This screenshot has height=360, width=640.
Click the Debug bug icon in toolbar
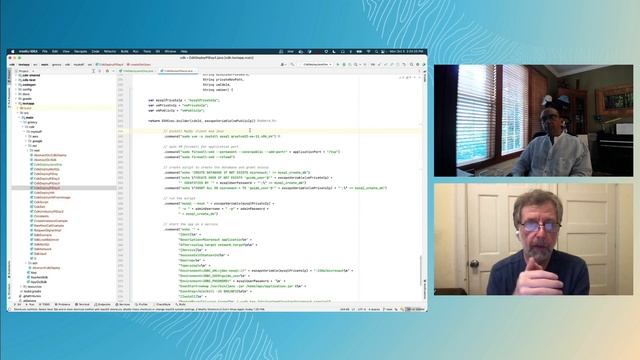pos(344,64)
